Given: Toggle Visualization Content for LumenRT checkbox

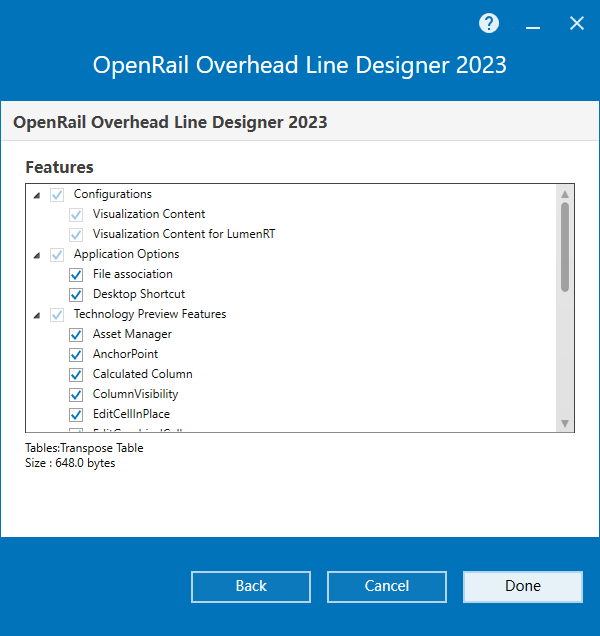Looking at the screenshot, I should click(76, 234).
